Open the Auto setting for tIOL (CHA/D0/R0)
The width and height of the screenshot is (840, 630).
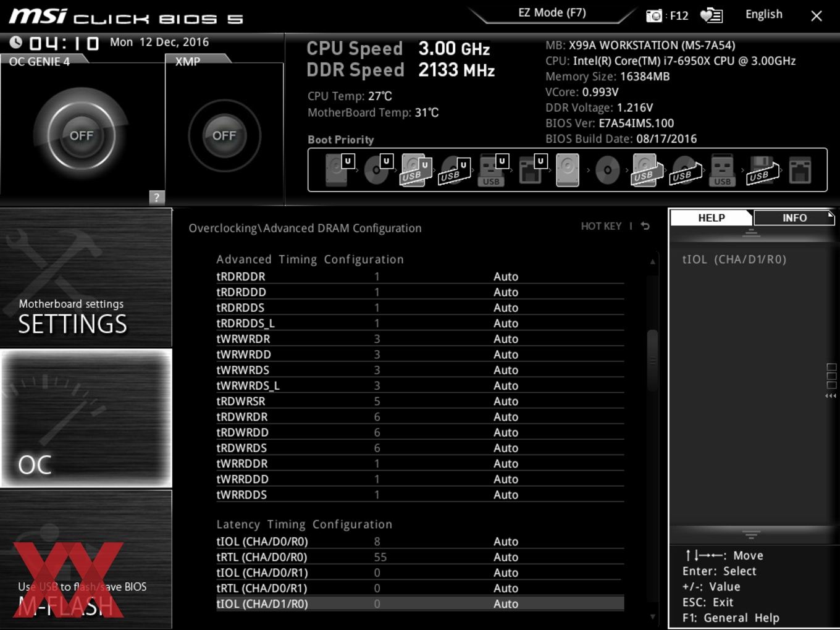click(506, 542)
